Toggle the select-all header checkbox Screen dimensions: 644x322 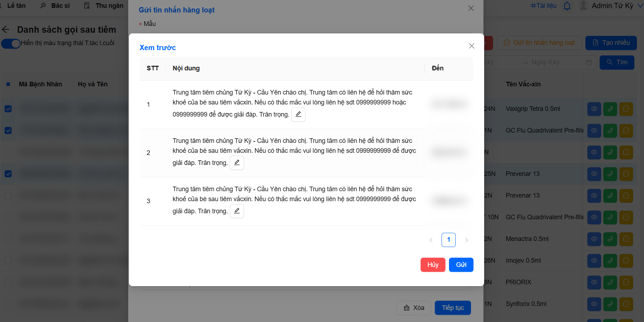coord(8,84)
